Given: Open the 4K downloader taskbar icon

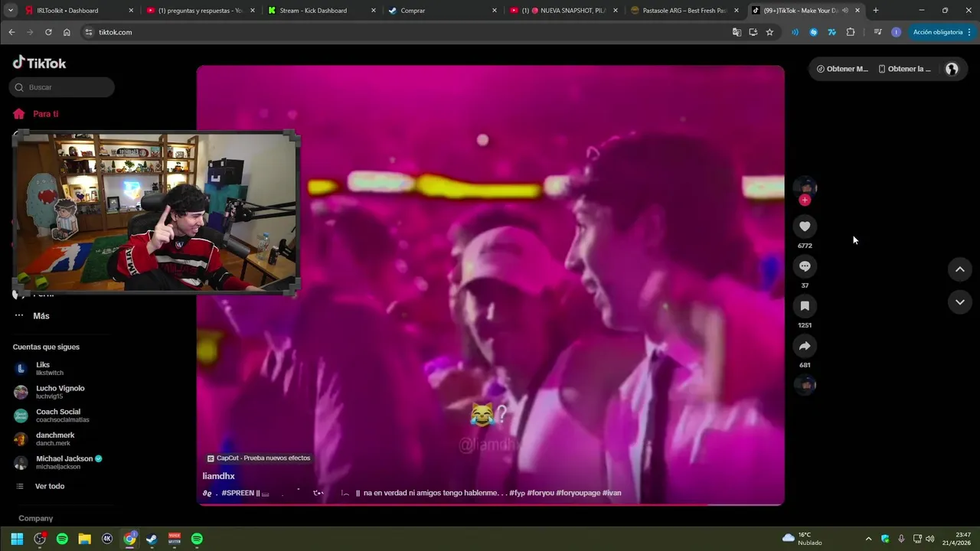Looking at the screenshot, I should pos(107,539).
